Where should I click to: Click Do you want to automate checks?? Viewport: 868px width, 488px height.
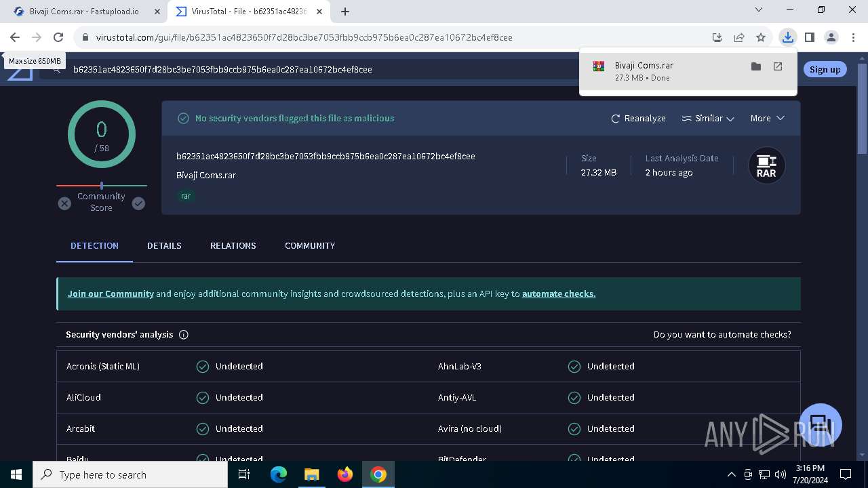pyautogui.click(x=722, y=334)
